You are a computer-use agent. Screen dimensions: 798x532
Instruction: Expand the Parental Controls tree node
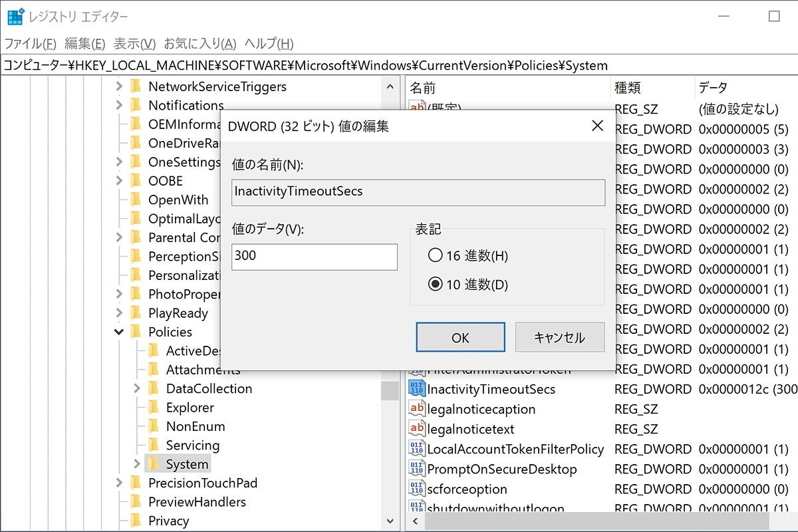[119, 237]
